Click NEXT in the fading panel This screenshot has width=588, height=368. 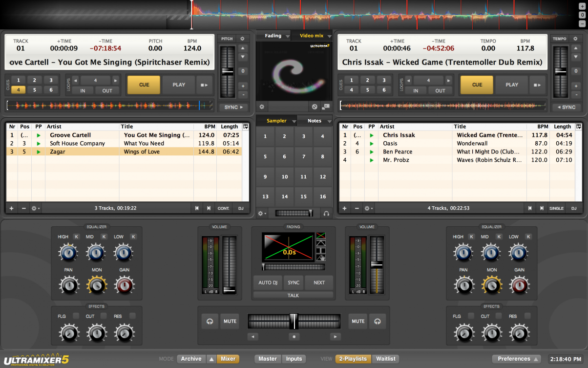tap(319, 282)
